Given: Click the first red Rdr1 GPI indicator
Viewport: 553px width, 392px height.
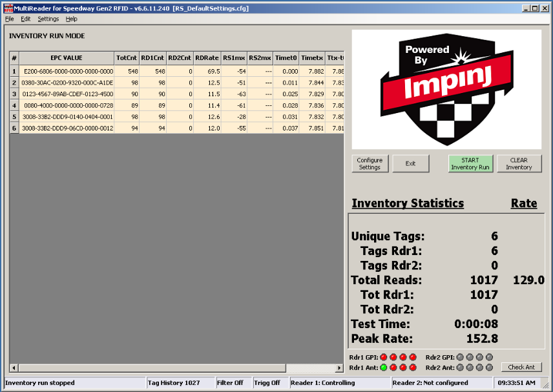Looking at the screenshot, I should 383,357.
